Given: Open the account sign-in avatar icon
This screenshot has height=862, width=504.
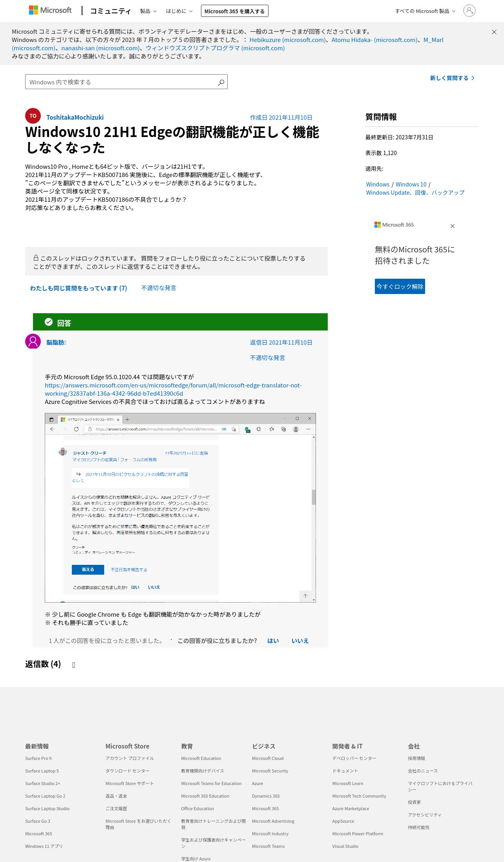Looking at the screenshot, I should tap(469, 11).
